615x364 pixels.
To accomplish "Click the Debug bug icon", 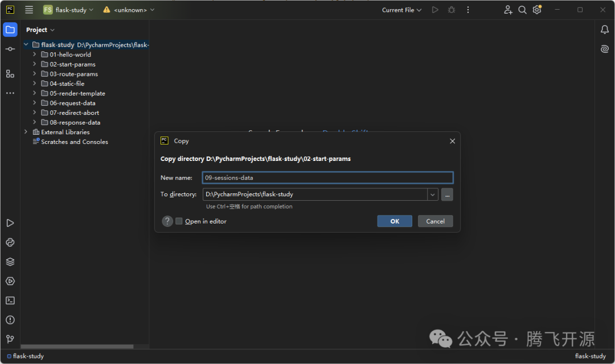I will (x=452, y=10).
